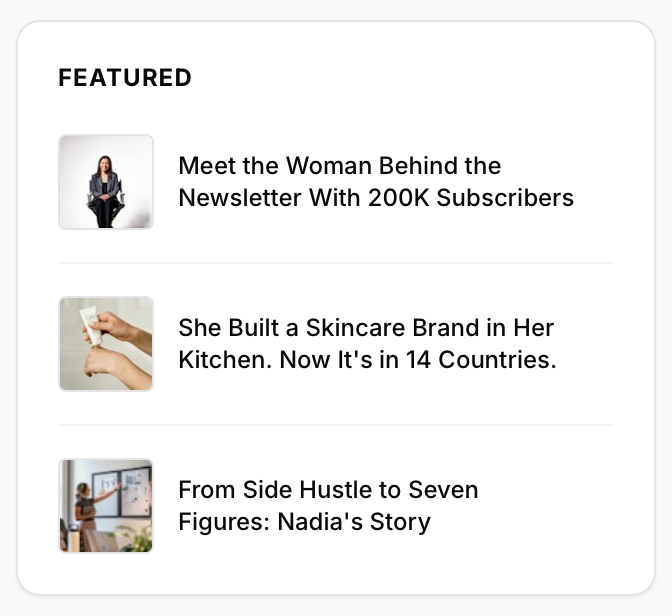Click the "Figures: Nadia's Story" text line
Screen dimensions: 672x616
pos(304,522)
